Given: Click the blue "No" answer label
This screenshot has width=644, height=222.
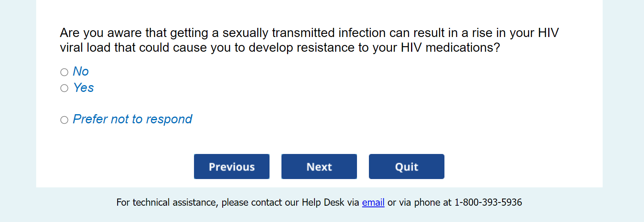Looking at the screenshot, I should tap(81, 72).
